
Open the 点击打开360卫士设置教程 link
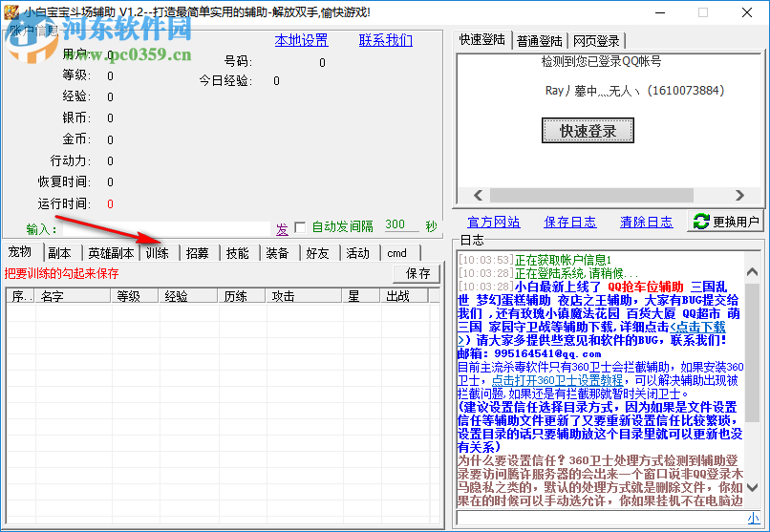tap(557, 380)
